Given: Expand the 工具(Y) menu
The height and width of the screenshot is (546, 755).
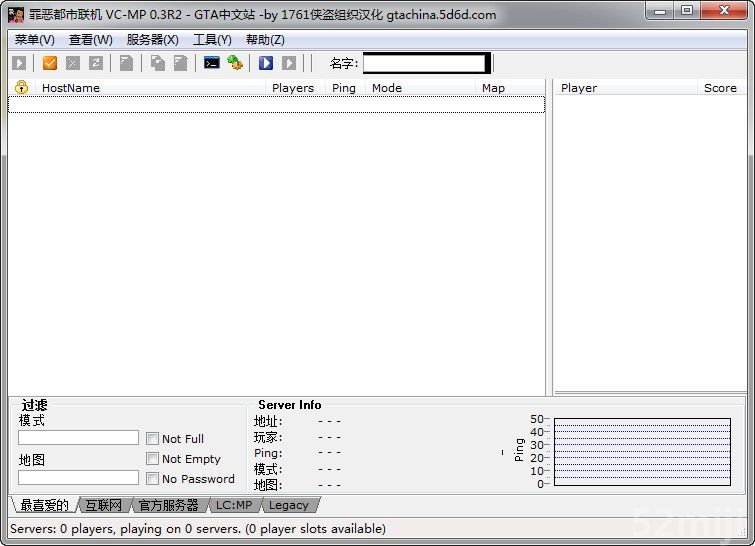Looking at the screenshot, I should pos(212,40).
